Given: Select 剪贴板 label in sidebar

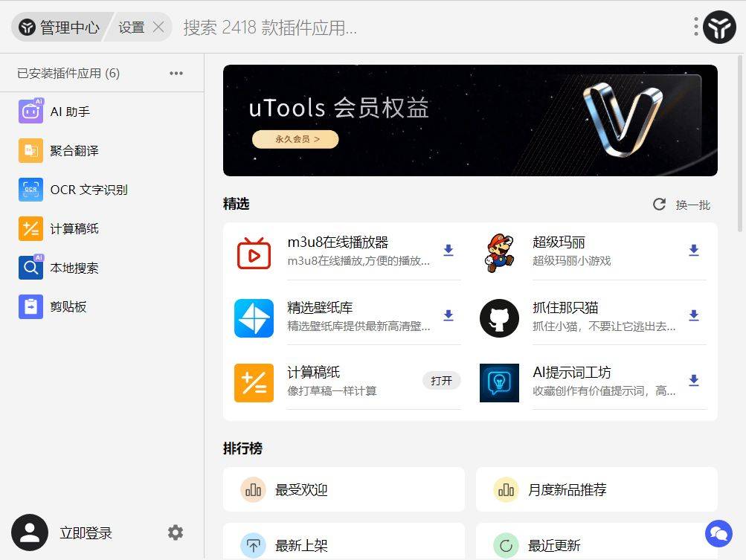Looking at the screenshot, I should tap(68, 307).
